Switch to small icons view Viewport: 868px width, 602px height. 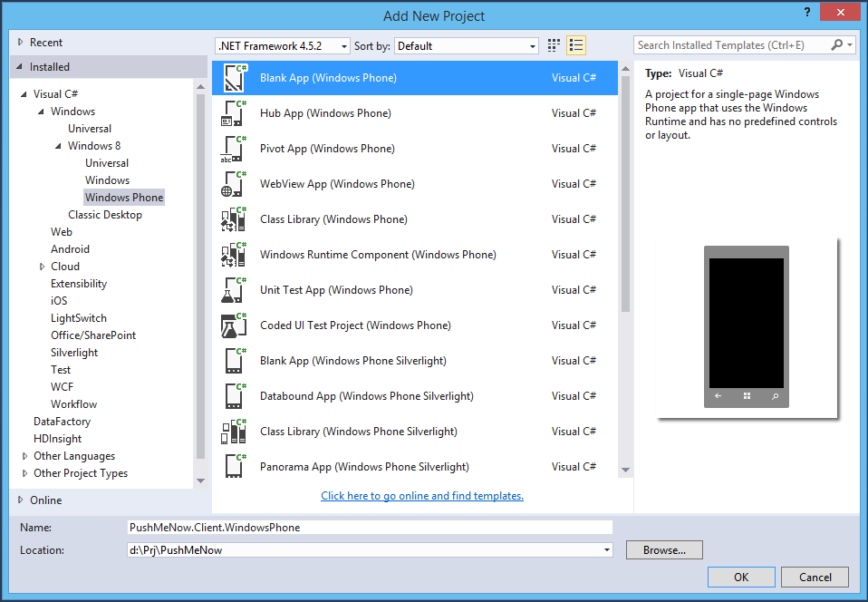(x=554, y=45)
